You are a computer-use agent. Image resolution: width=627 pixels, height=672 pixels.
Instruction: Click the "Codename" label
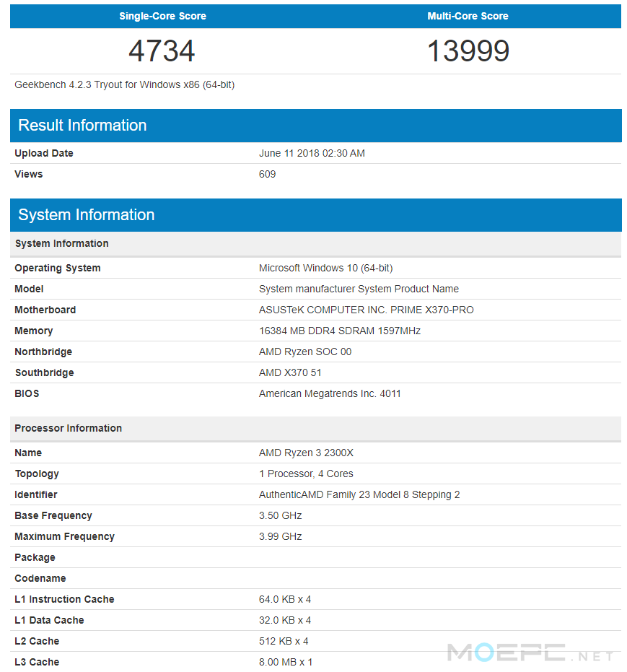[x=40, y=579]
